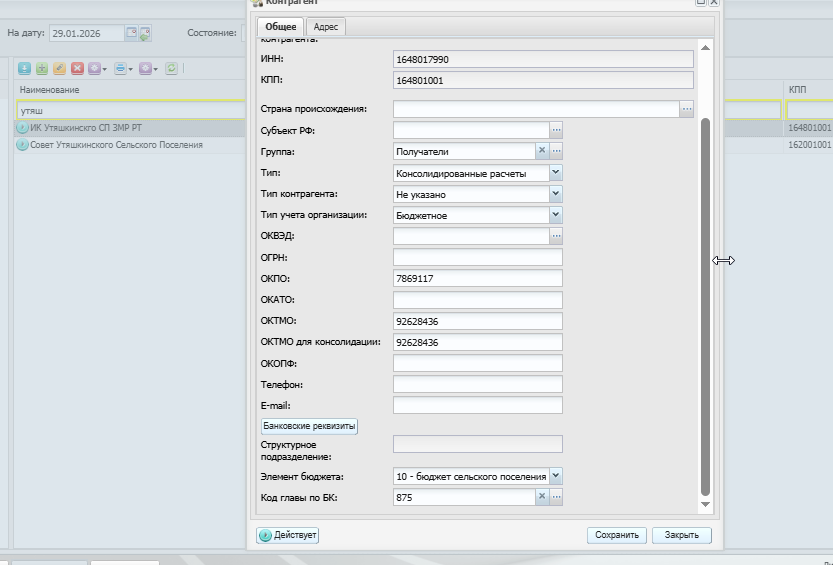Click the dialog scrollbar down arrow
Screen dimensions: 833x565
(706, 504)
